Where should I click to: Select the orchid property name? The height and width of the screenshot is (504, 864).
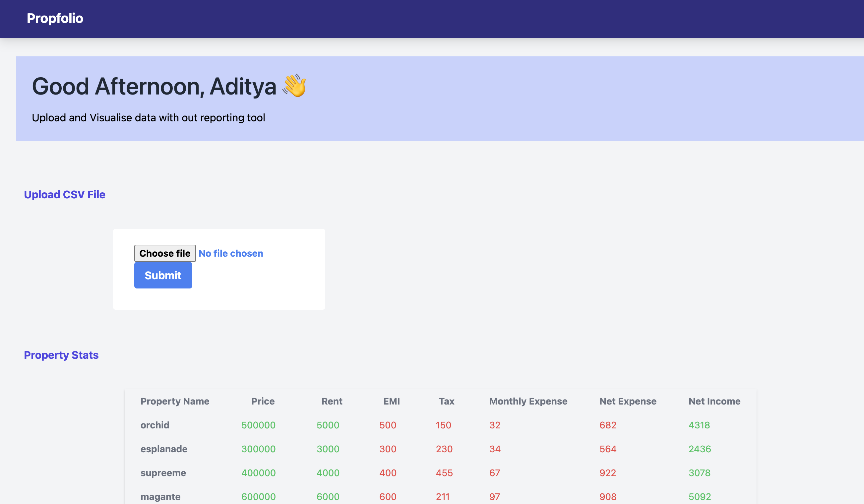(155, 425)
